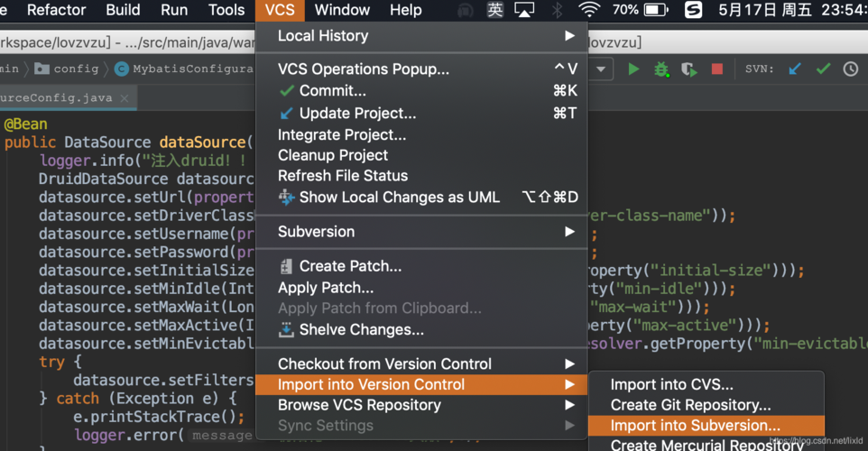The height and width of the screenshot is (451, 868).
Task: Choose Import into CVS
Action: [x=706, y=384]
